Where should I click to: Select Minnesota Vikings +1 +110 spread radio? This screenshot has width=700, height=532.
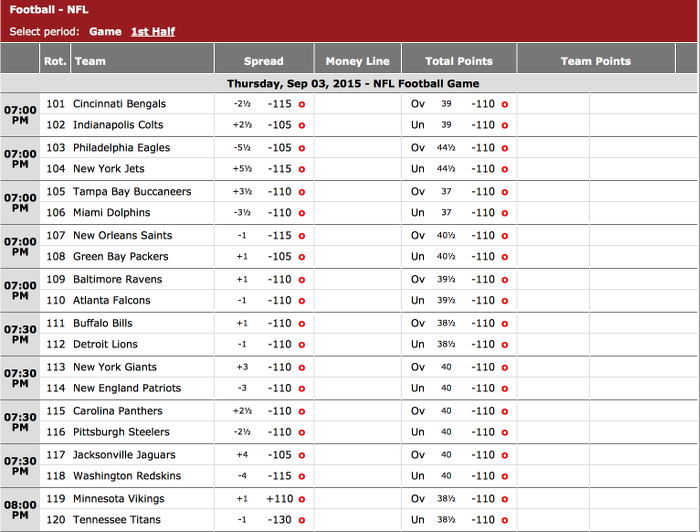[x=302, y=499]
